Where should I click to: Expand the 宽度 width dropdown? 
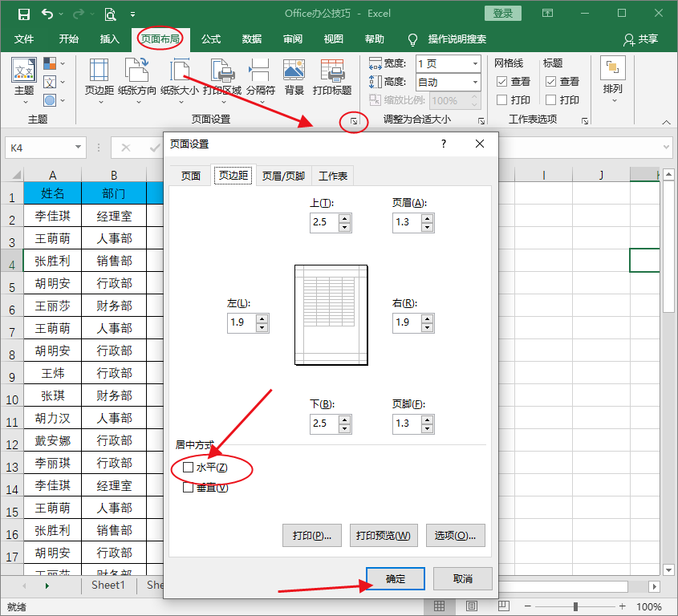[475, 63]
